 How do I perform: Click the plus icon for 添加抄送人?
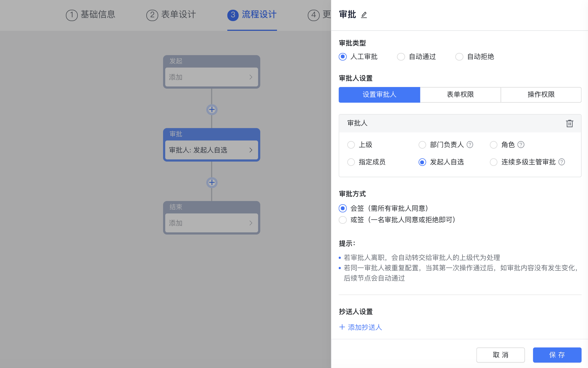[x=342, y=327]
